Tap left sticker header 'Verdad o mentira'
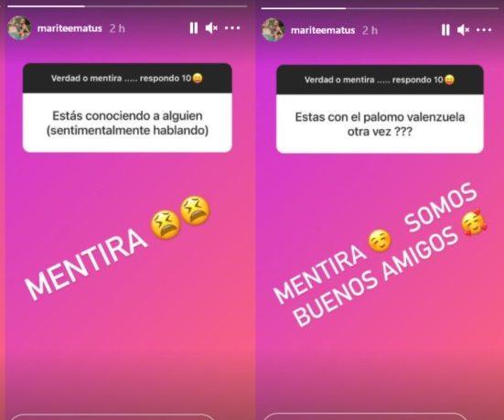The height and width of the screenshot is (420, 504). point(127,78)
